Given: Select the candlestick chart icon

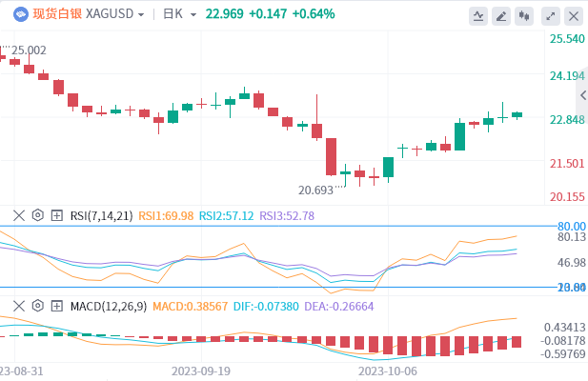Looking at the screenshot, I should [524, 15].
